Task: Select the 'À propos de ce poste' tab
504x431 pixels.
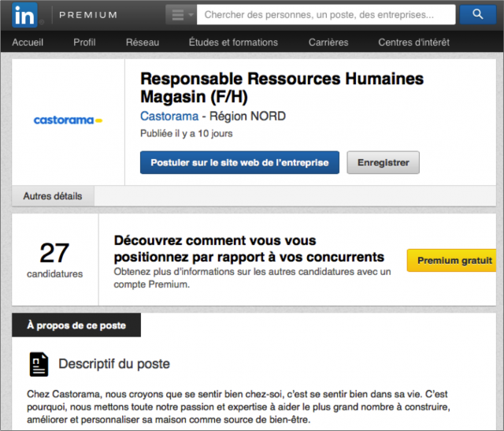Action: coord(76,325)
